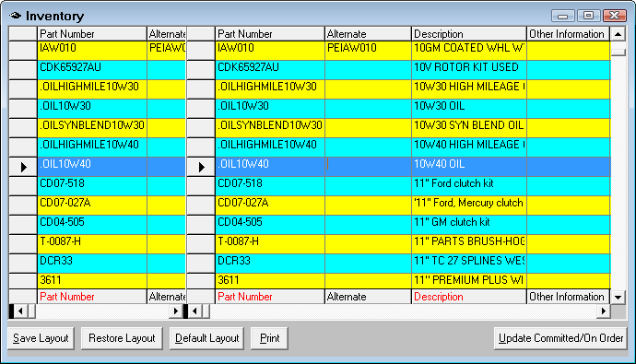The height and width of the screenshot is (364, 636).
Task: Click the right pane's horizontal scroll-right arrow
Action: (604, 311)
